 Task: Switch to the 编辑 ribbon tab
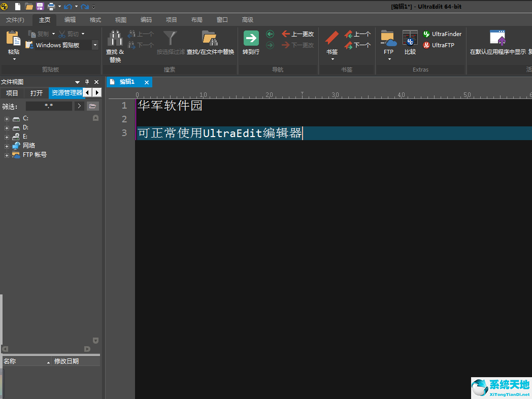pyautogui.click(x=70, y=20)
